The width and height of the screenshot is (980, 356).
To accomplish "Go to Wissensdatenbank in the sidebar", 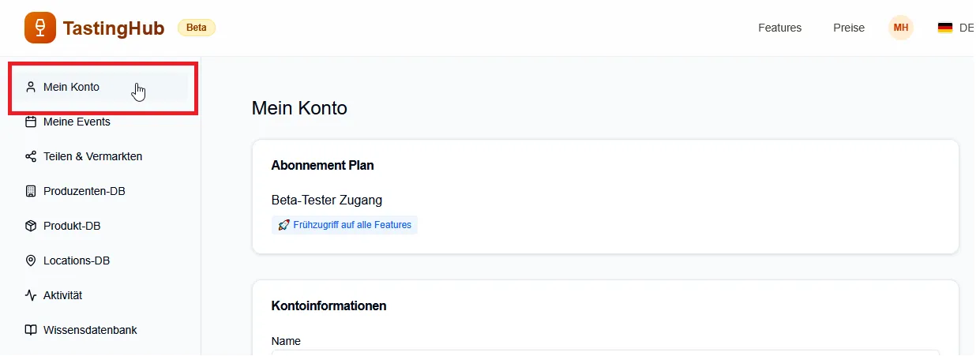I will (x=90, y=330).
